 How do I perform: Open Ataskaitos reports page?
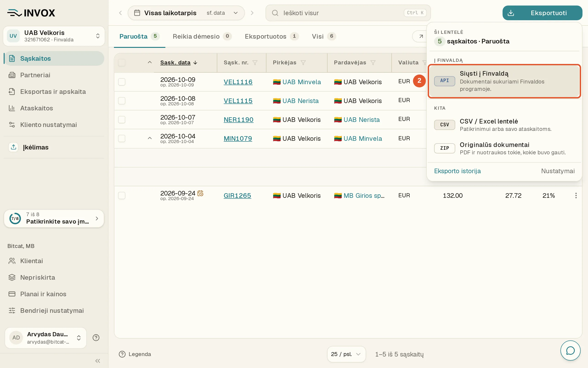point(54,108)
